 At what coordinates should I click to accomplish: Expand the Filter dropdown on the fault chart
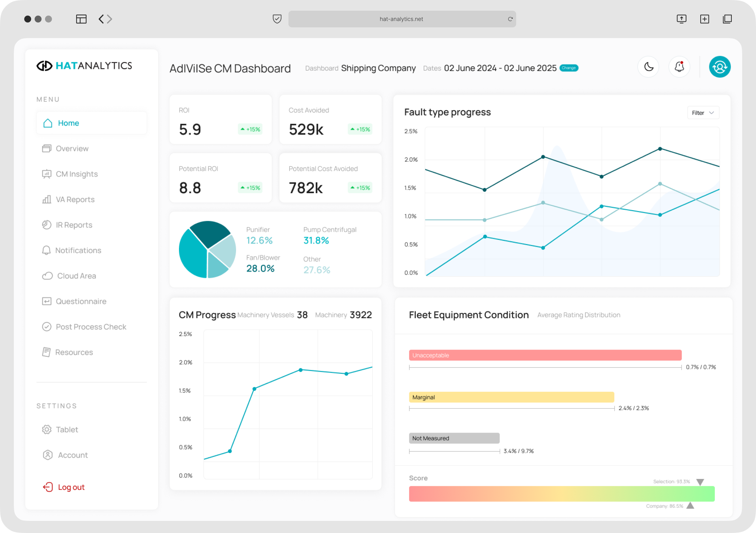pos(703,113)
